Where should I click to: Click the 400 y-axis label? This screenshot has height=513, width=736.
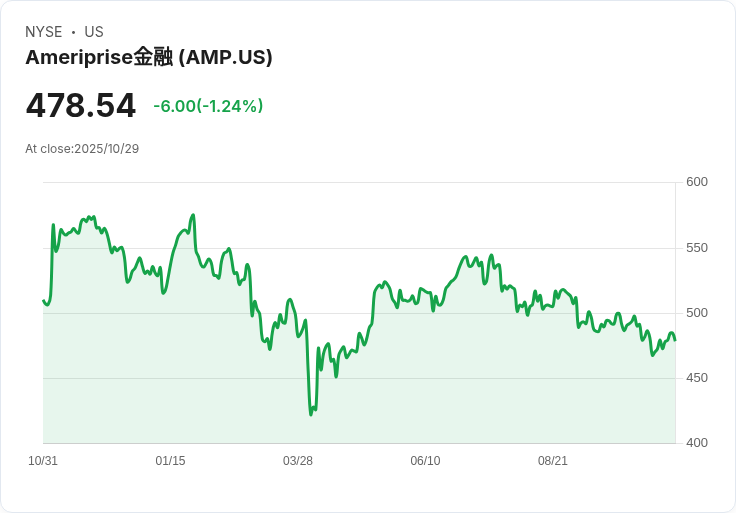pos(697,443)
